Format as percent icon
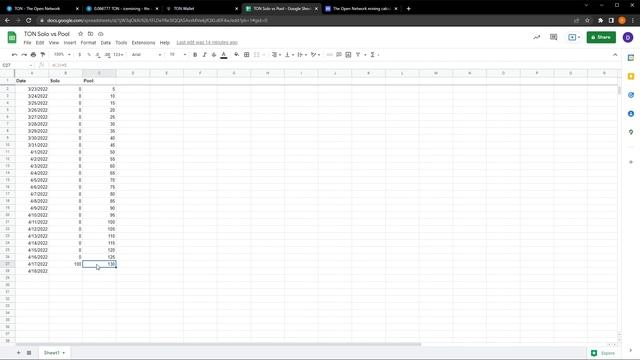Image resolution: width=640 pixels, height=360 pixels. (x=89, y=55)
